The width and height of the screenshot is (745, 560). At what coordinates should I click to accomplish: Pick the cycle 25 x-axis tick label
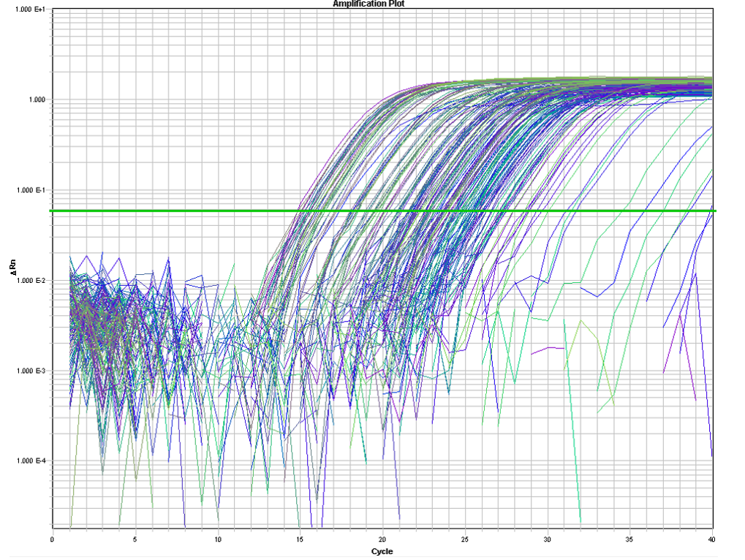[x=465, y=540]
